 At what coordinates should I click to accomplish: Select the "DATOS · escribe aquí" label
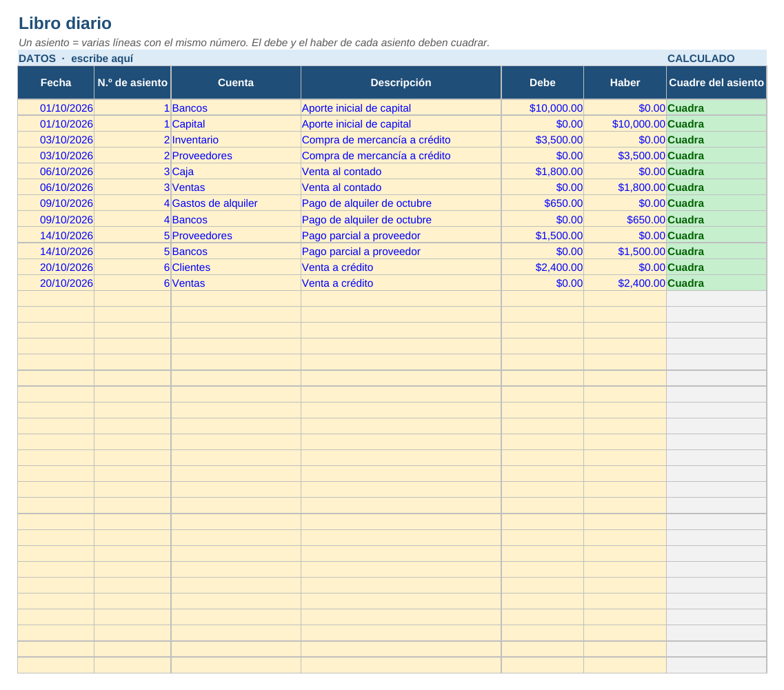click(x=76, y=59)
